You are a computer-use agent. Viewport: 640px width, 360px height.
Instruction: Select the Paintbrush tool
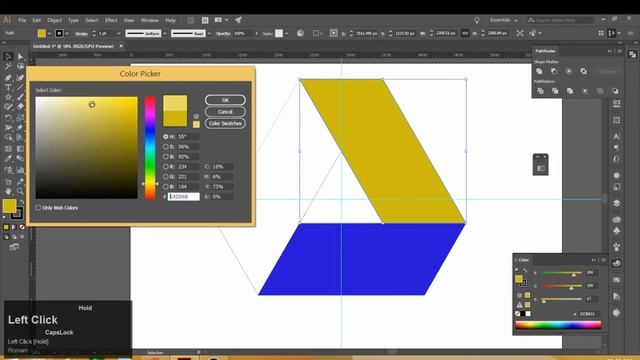[20, 97]
